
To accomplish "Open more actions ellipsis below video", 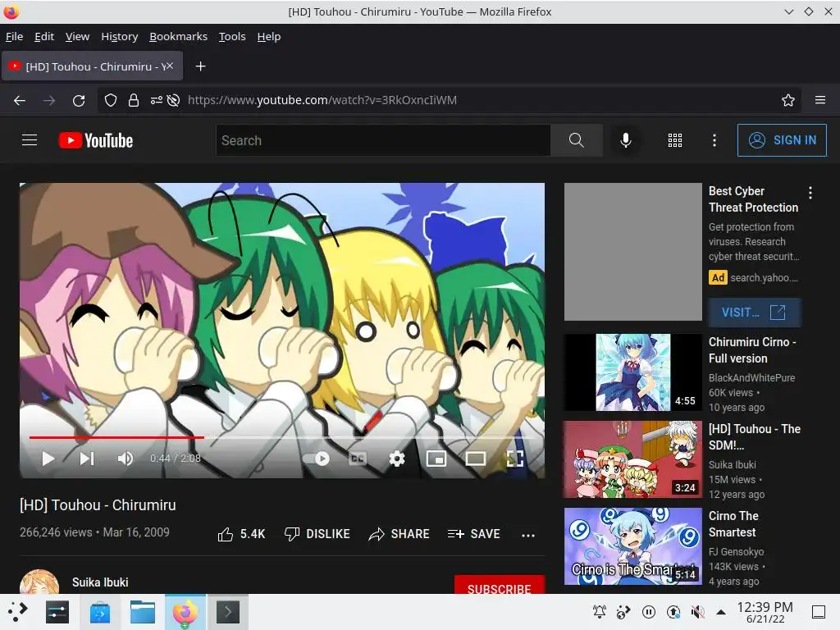I will tap(528, 535).
